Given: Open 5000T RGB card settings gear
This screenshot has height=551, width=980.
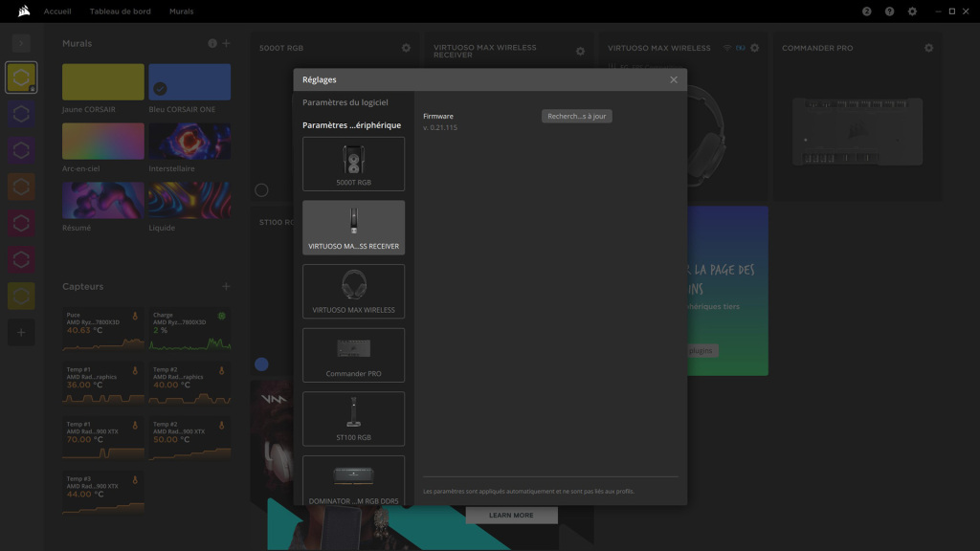Looking at the screenshot, I should tap(406, 48).
